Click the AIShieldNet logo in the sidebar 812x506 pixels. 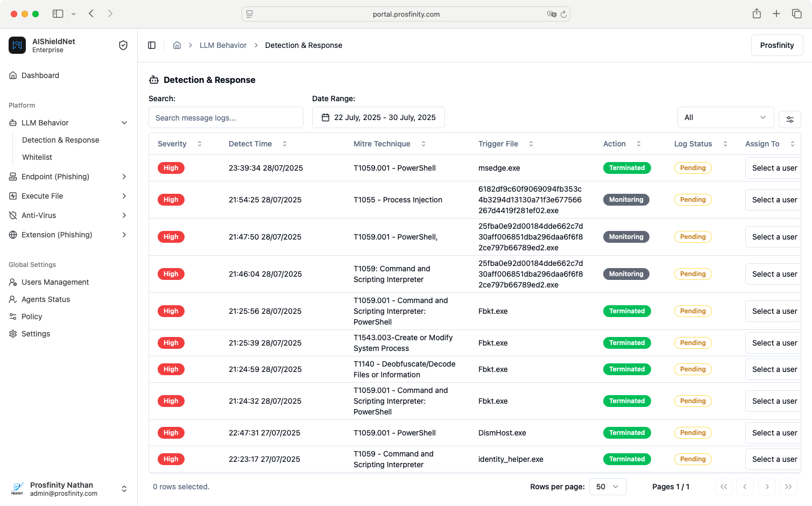(x=17, y=45)
